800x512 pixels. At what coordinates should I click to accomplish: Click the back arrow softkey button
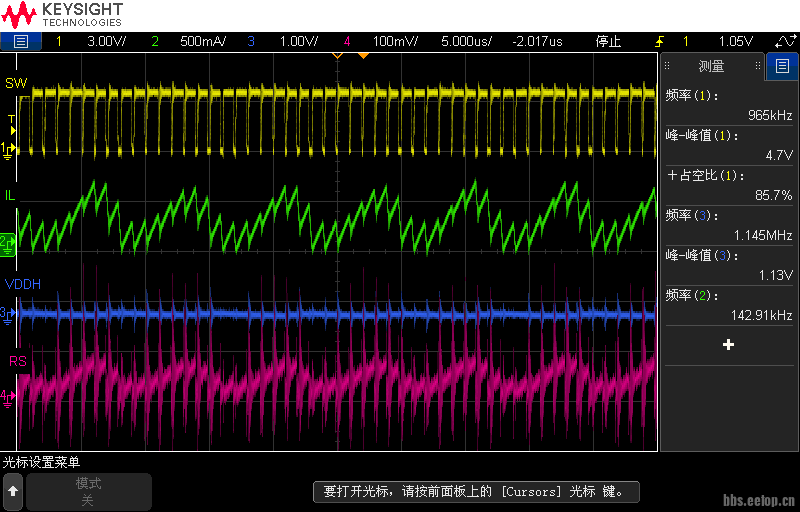point(13,492)
